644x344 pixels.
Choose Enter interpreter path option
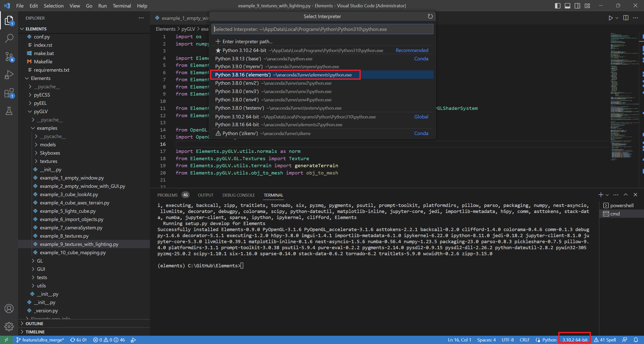[x=322, y=41]
